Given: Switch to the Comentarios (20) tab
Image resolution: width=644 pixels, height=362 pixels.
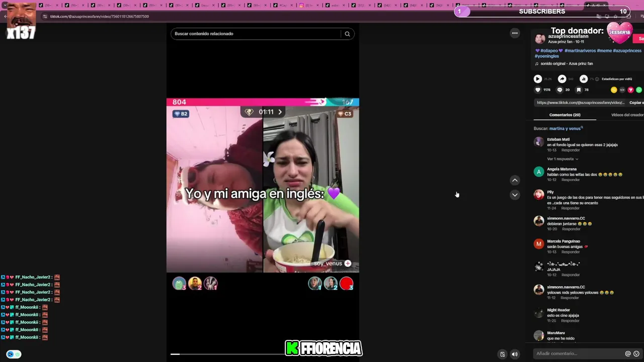Looking at the screenshot, I should click(565, 115).
